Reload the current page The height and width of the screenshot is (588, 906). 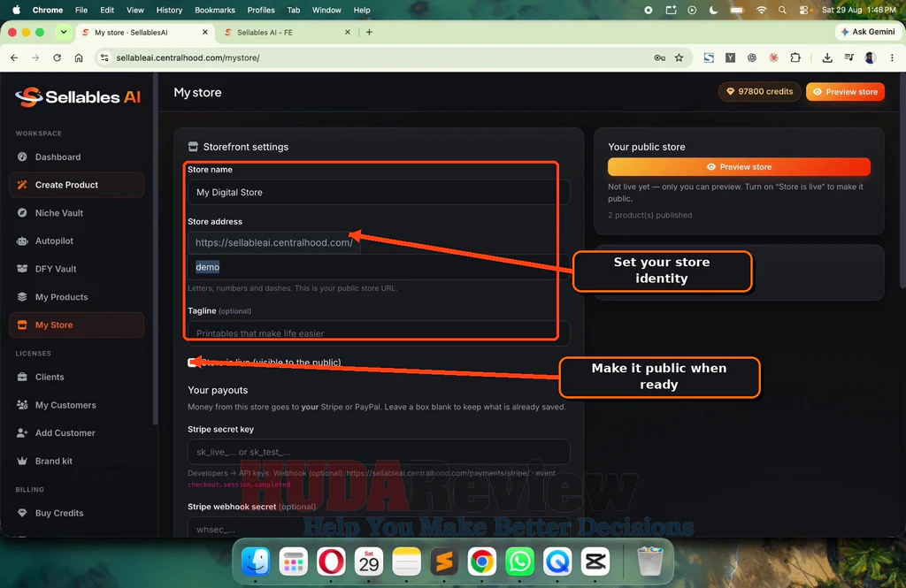[58, 57]
